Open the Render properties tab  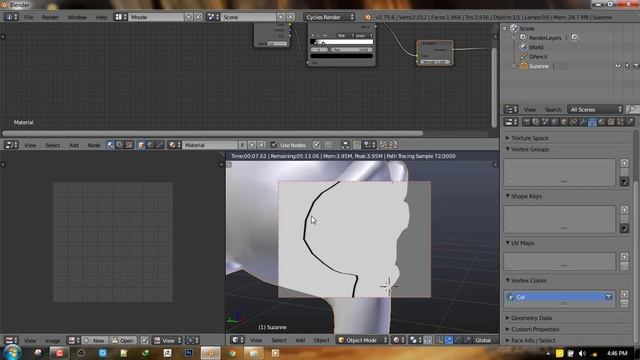(x=526, y=122)
